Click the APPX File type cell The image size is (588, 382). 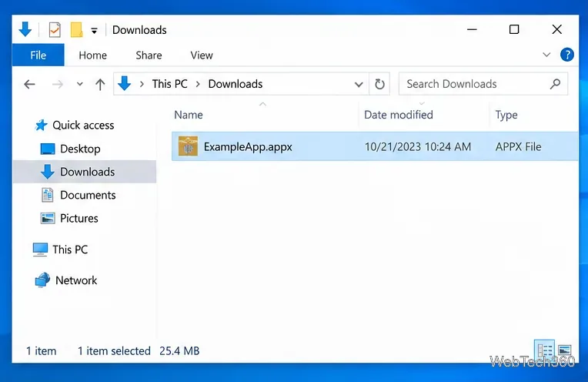(x=518, y=147)
